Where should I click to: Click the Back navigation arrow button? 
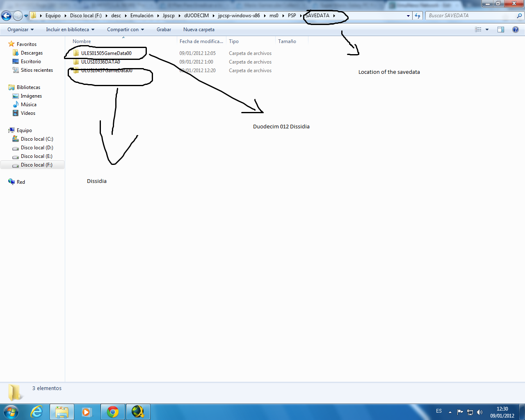click(6, 16)
